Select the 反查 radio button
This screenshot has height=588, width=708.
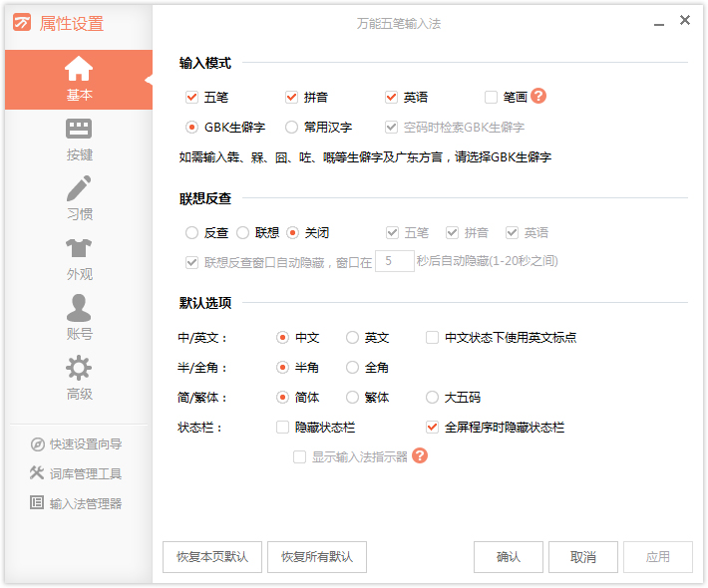pyautogui.click(x=191, y=233)
